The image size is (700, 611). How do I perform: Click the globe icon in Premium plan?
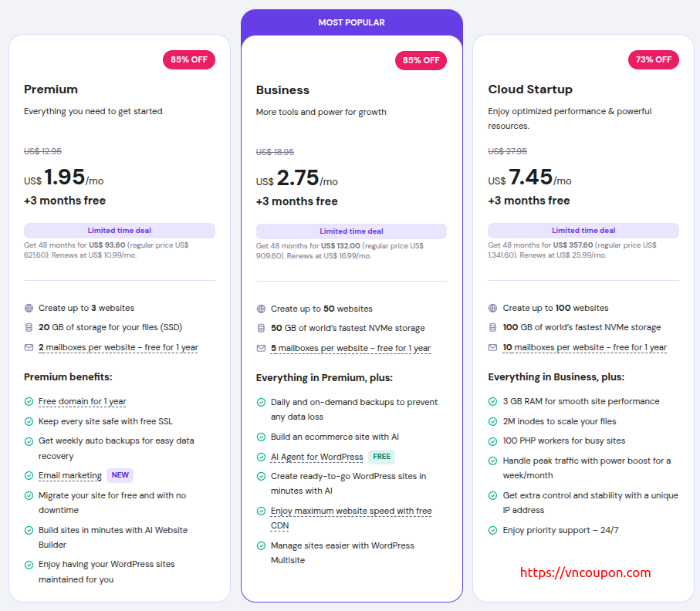click(29, 308)
